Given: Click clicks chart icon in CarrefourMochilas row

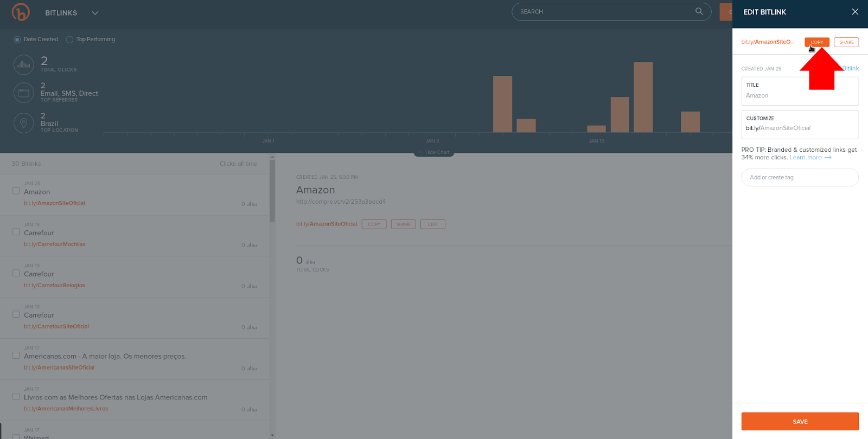Looking at the screenshot, I should 252,245.
